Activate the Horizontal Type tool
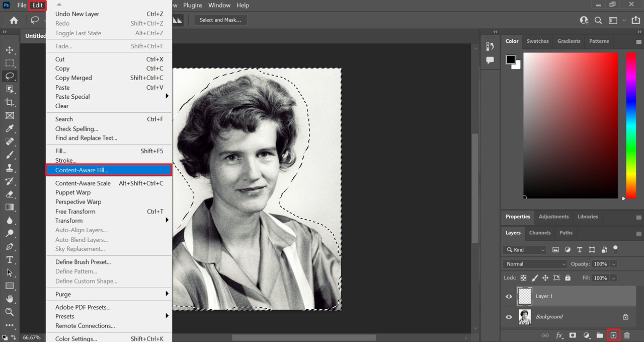644x342 pixels. pos(9,259)
